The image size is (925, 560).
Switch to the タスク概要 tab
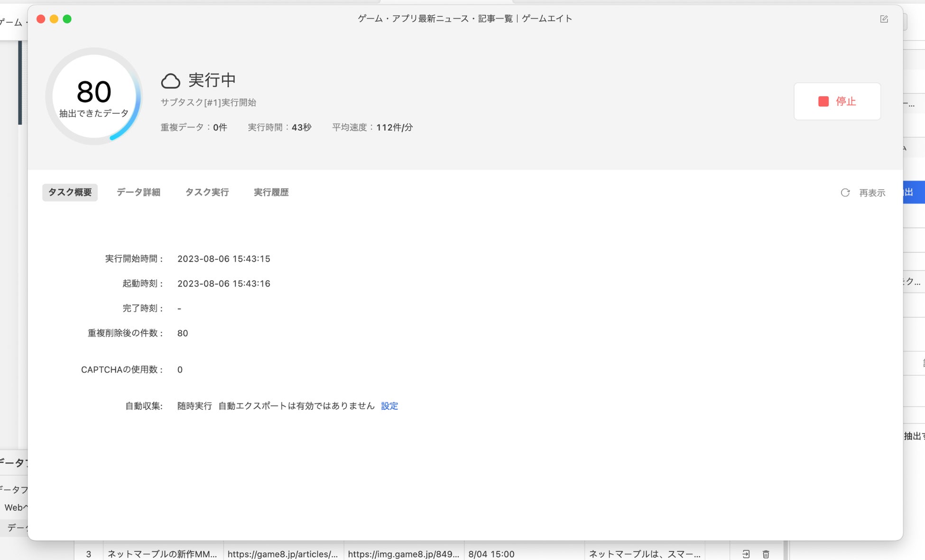click(70, 193)
